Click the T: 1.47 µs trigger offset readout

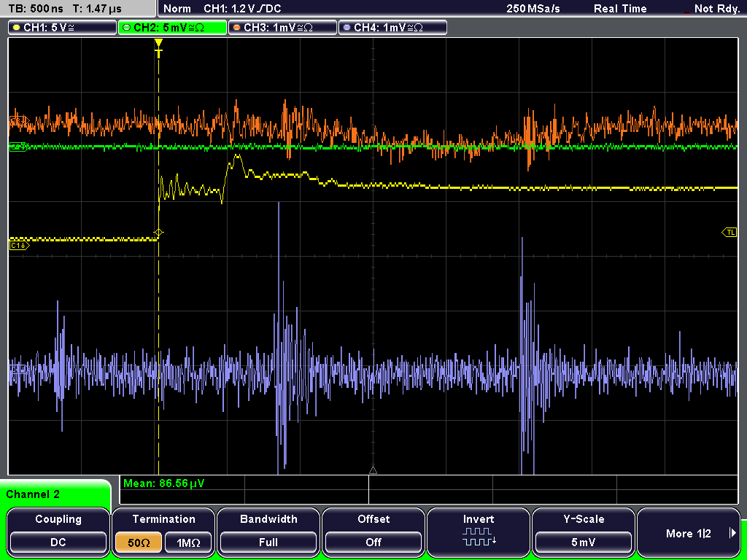point(98,9)
